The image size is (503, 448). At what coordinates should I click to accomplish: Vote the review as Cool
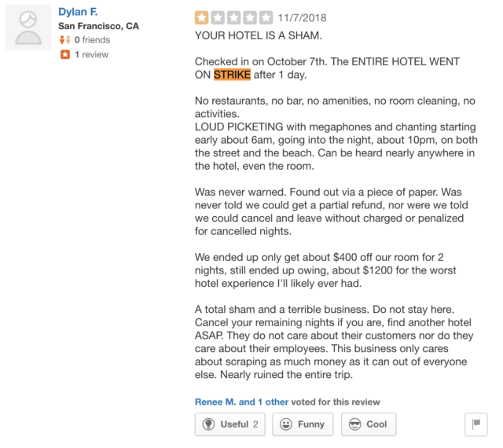(x=368, y=424)
